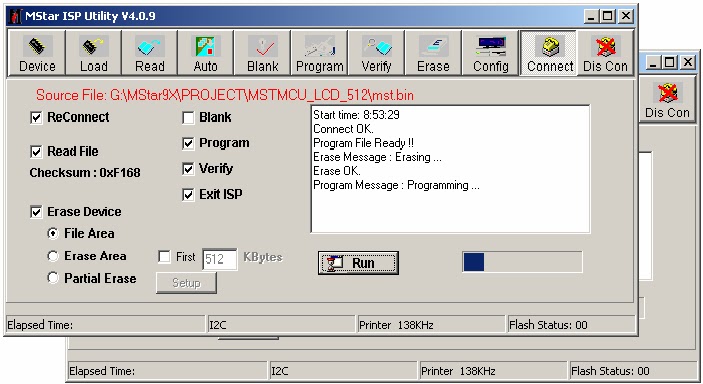Click the 512 KBytes input field
Viewport: 703px width, 384px height.
pyautogui.click(x=219, y=259)
